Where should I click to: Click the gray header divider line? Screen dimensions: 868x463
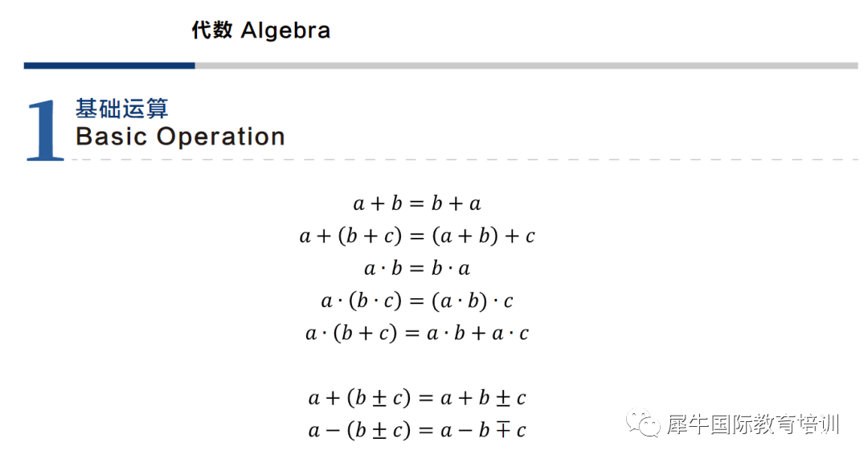pos(526,65)
